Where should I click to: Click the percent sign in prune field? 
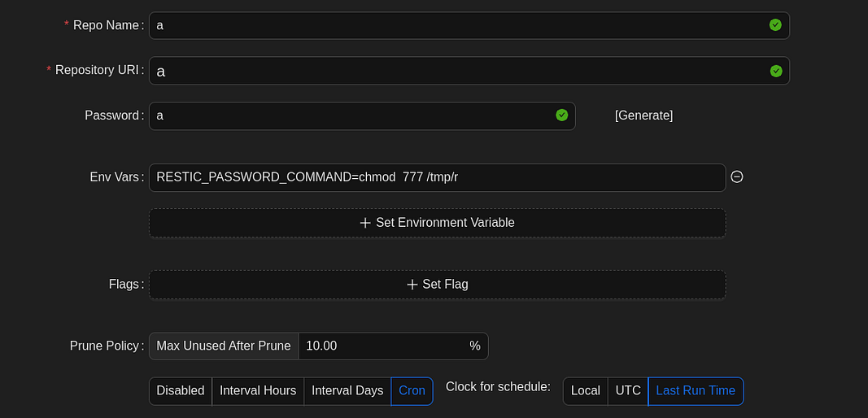(475, 346)
